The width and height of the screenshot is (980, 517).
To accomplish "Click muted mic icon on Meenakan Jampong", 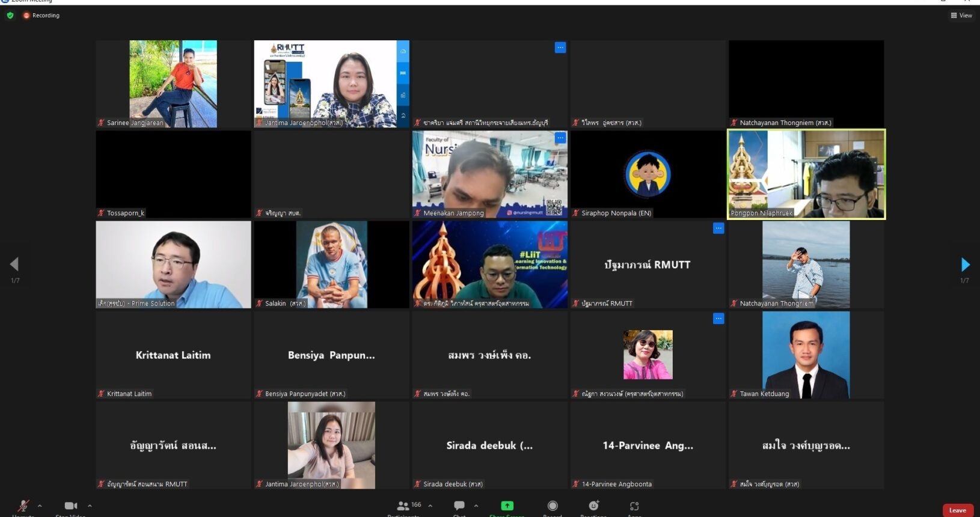I will pos(417,213).
